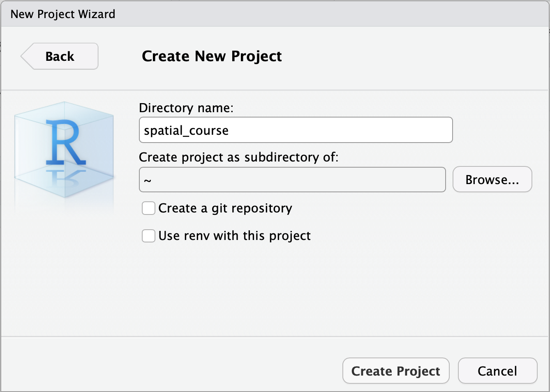Click the "Create project as subdirectory of:" label

(x=238, y=157)
